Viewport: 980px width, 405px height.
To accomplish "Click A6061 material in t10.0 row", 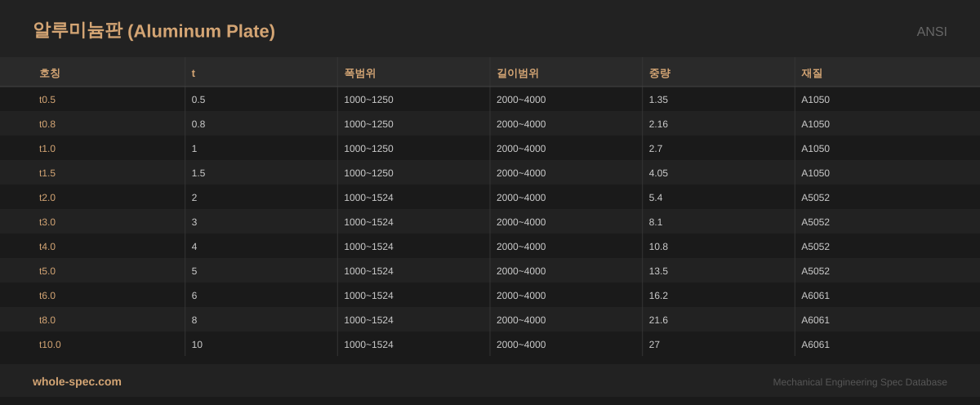I will tap(815, 345).
